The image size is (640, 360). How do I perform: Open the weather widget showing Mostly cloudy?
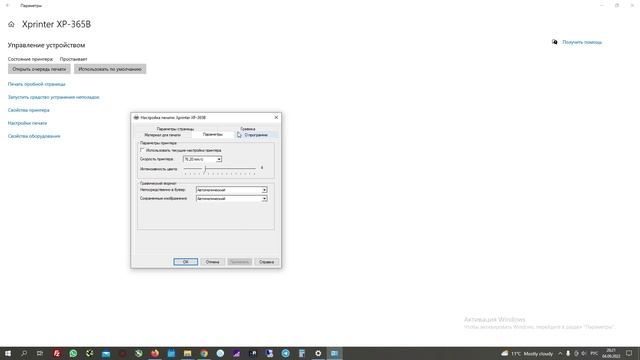coord(527,353)
